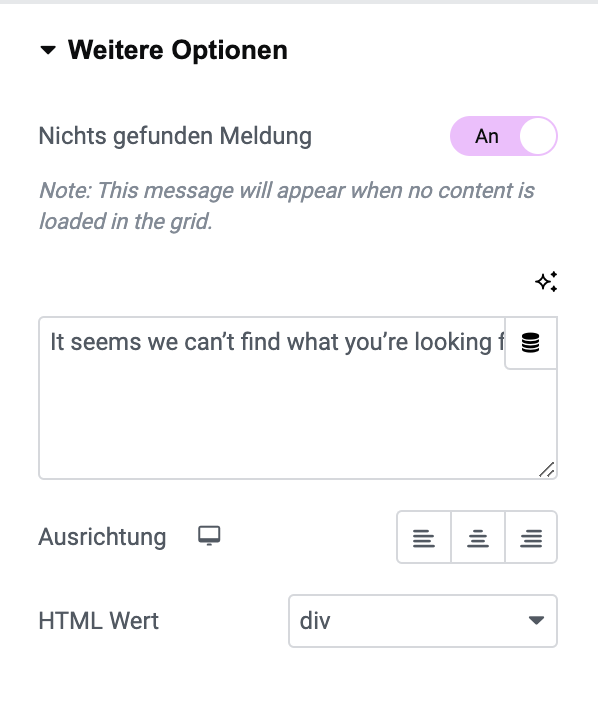Open dynamic tags database icon

click(x=530, y=343)
